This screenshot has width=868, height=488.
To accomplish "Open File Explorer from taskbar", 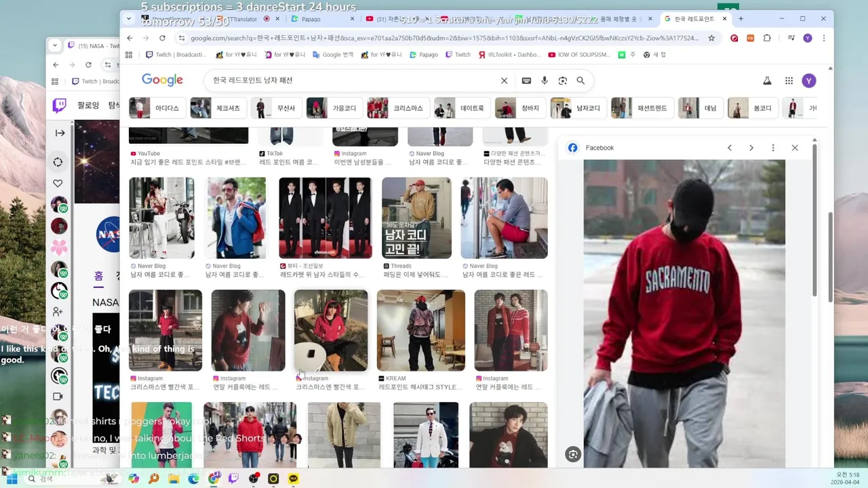I will pyautogui.click(x=174, y=479).
